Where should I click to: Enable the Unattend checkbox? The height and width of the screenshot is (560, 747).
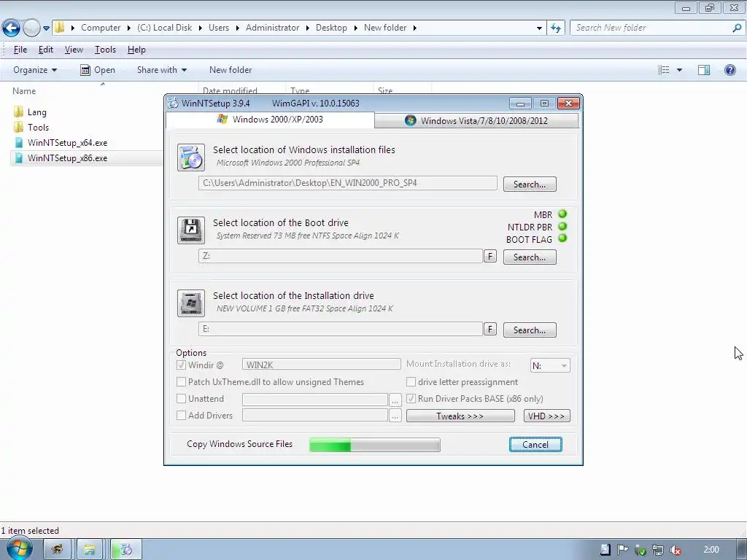(181, 398)
